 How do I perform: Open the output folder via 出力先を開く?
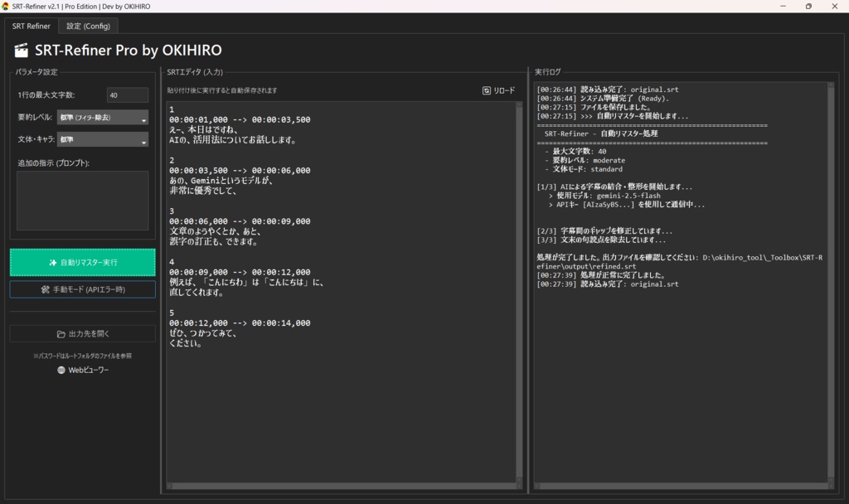[81, 333]
